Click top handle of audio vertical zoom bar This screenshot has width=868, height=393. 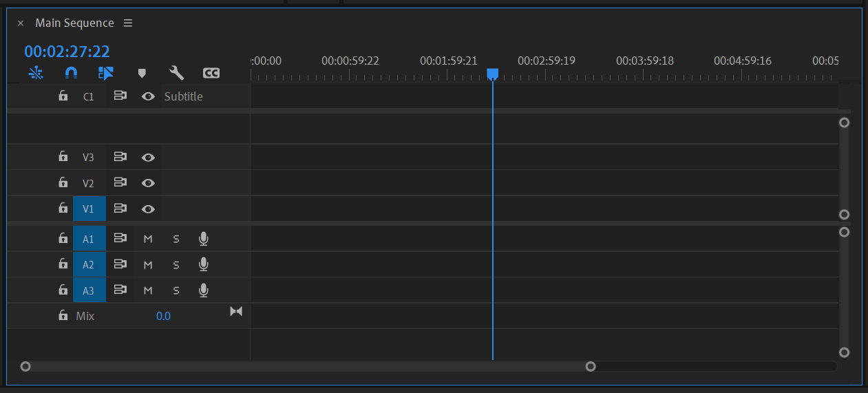pos(845,232)
